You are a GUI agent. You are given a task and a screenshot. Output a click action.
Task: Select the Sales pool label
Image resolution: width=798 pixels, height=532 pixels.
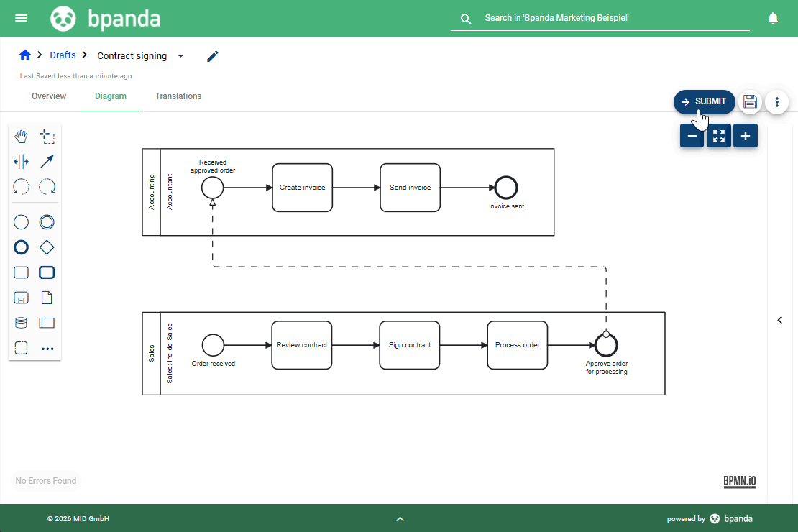tap(151, 353)
